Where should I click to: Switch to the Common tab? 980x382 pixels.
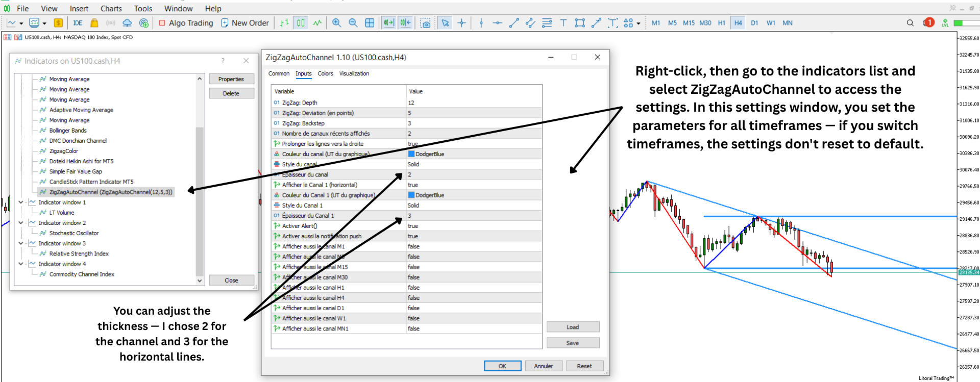[x=279, y=73]
